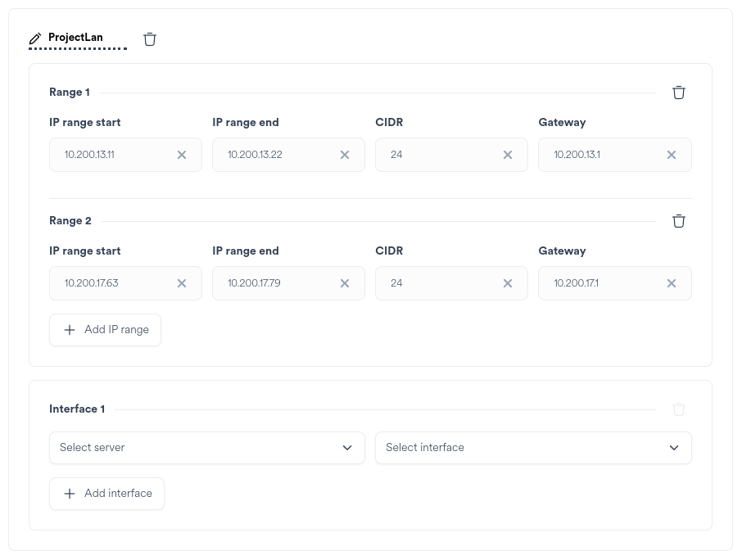This screenshot has width=742, height=560.
Task: Edit the ProjectLan network name
Action: click(34, 38)
